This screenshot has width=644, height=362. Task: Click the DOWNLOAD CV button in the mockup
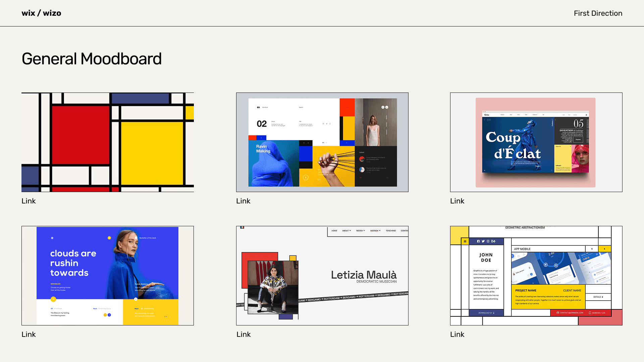[x=486, y=313]
